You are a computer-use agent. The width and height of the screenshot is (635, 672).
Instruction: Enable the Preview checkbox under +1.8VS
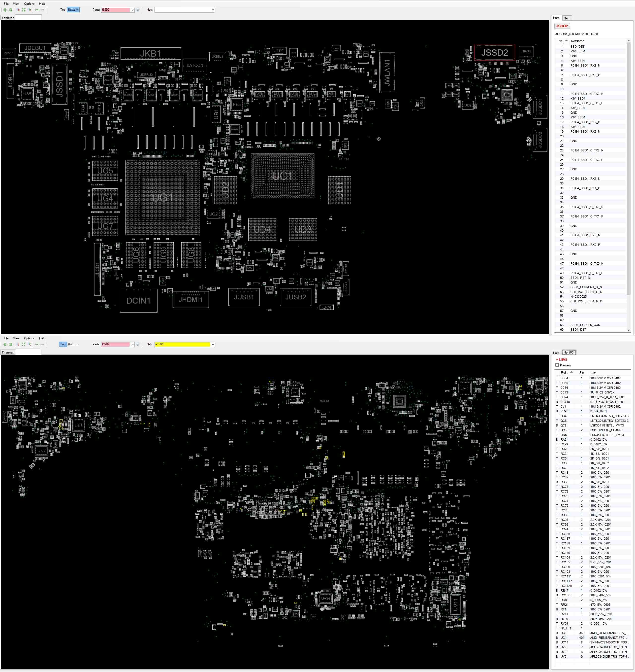(x=557, y=365)
